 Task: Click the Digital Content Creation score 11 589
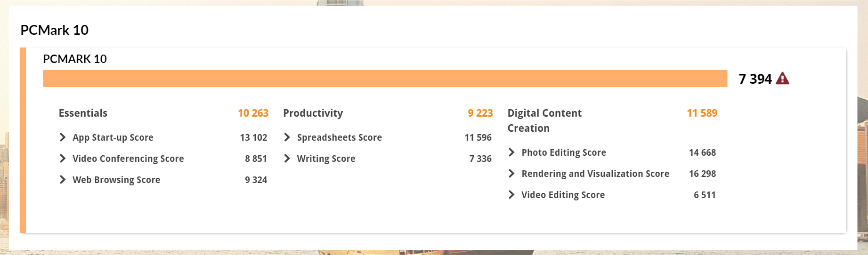click(702, 113)
